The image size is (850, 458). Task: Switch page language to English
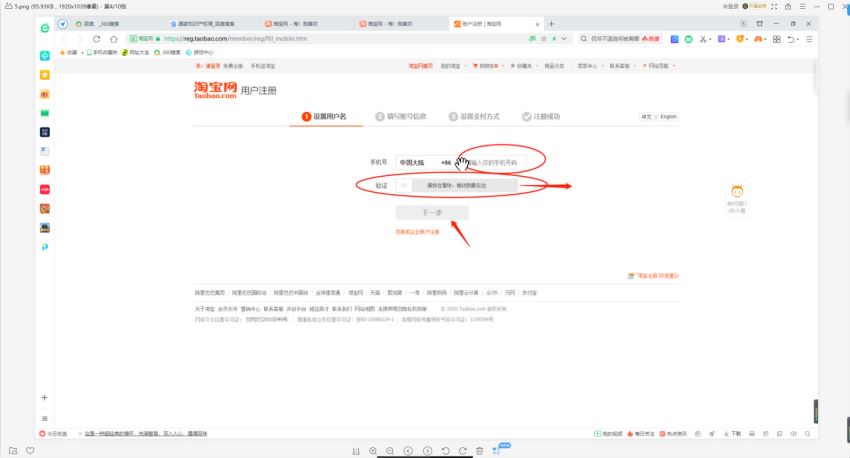coord(668,117)
